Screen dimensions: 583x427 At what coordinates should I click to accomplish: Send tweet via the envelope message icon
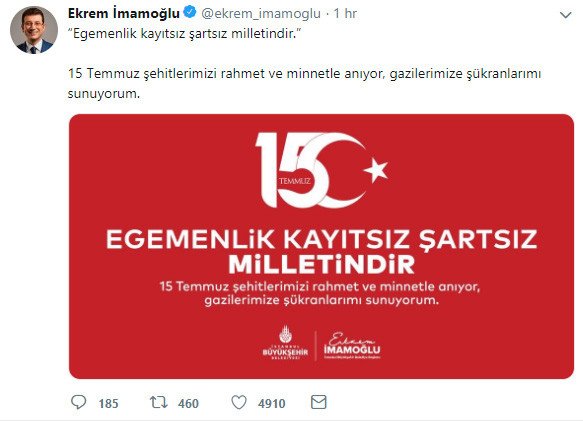(x=319, y=402)
